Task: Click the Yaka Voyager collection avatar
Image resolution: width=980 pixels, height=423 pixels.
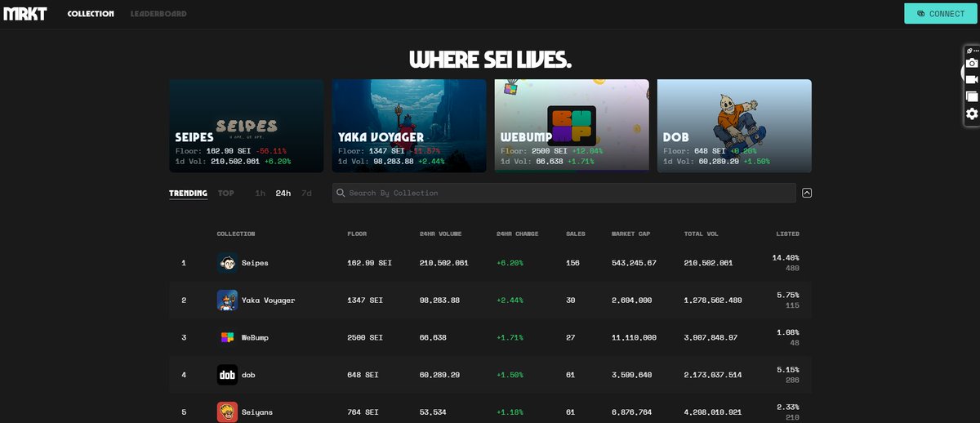Action: [x=227, y=300]
